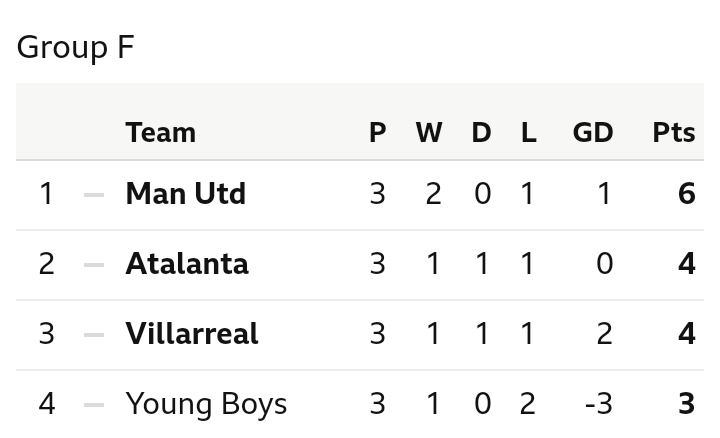Image resolution: width=720 pixels, height=438 pixels.
Task: Click position number 1 in the table
Action: point(46,193)
